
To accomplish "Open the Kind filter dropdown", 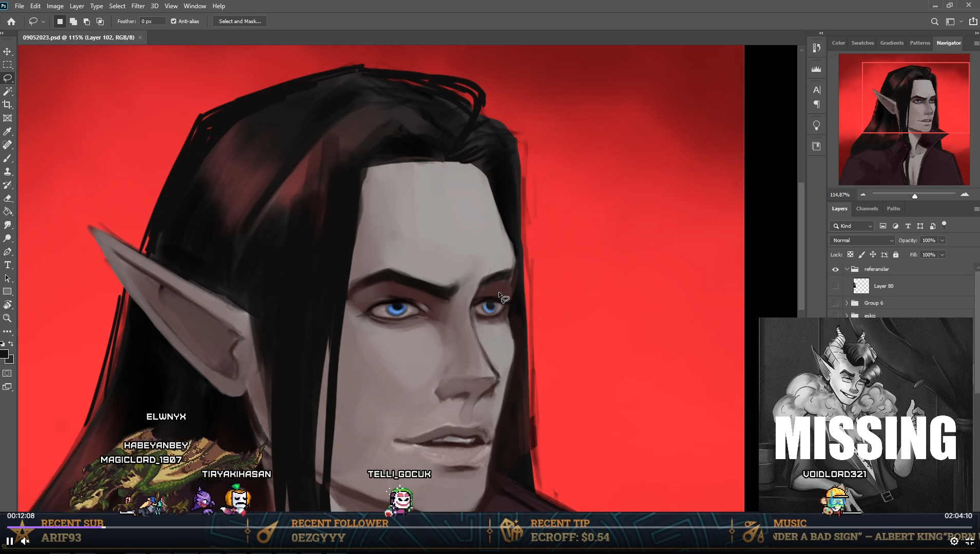I will [852, 226].
